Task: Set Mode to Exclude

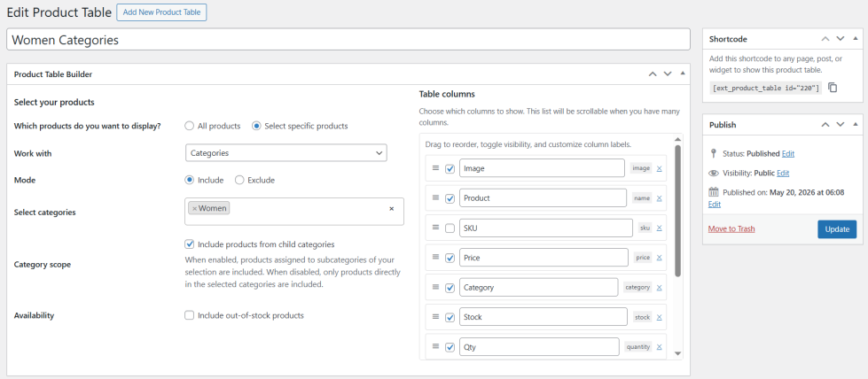Action: [239, 180]
